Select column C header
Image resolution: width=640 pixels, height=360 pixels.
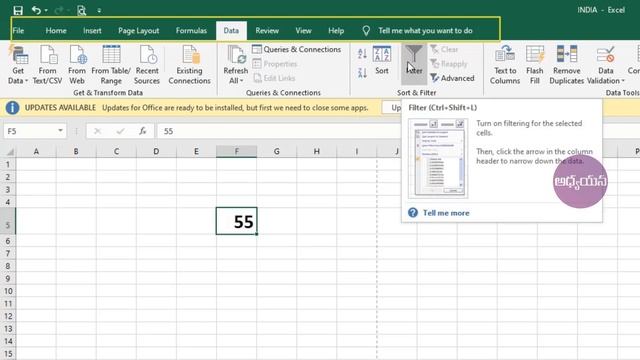(x=116, y=151)
